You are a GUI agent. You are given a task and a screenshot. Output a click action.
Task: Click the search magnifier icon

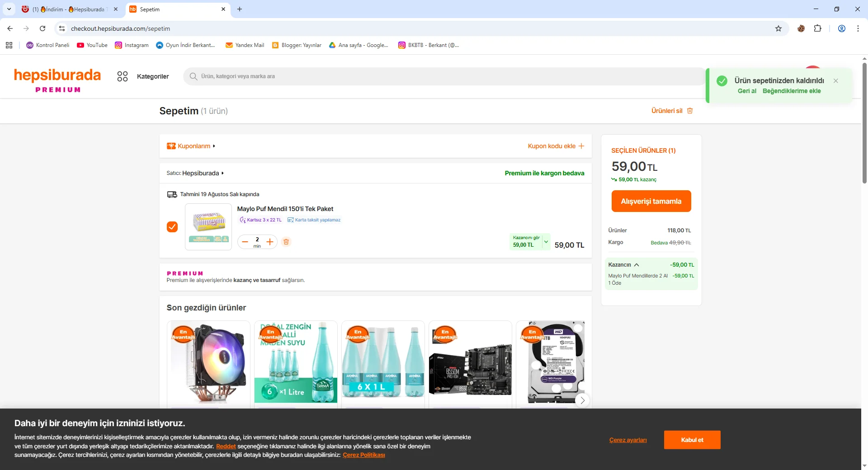point(193,76)
